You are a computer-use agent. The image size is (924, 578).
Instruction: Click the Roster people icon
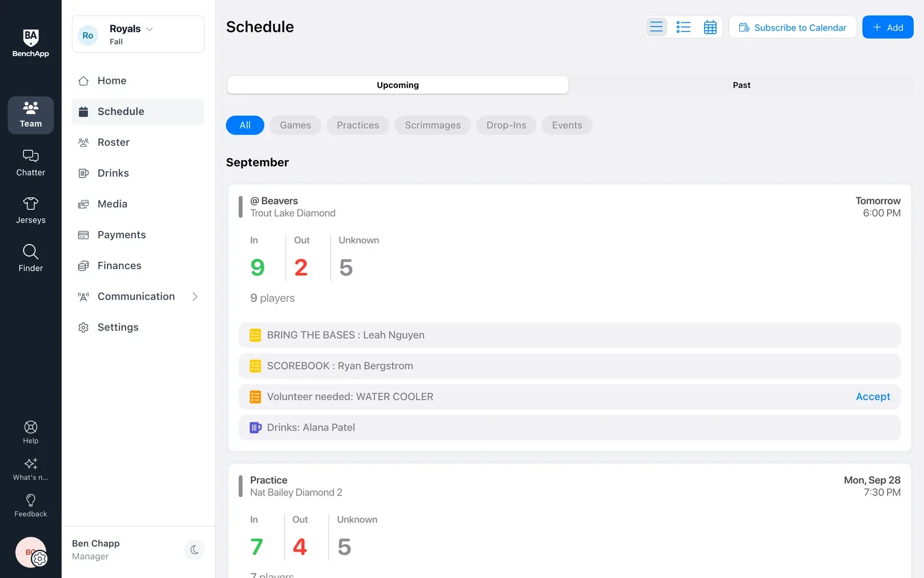click(x=83, y=142)
